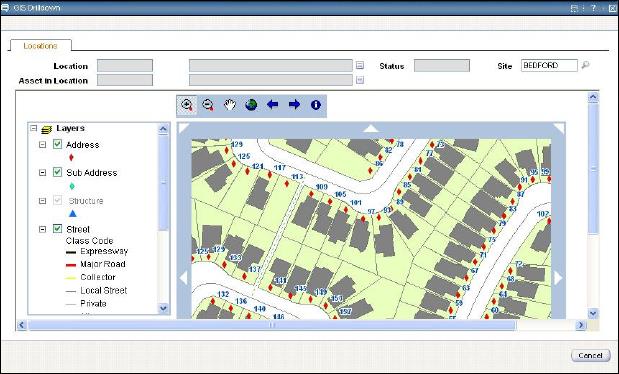Click the Status field
This screenshot has width=619, height=374.
coord(442,66)
